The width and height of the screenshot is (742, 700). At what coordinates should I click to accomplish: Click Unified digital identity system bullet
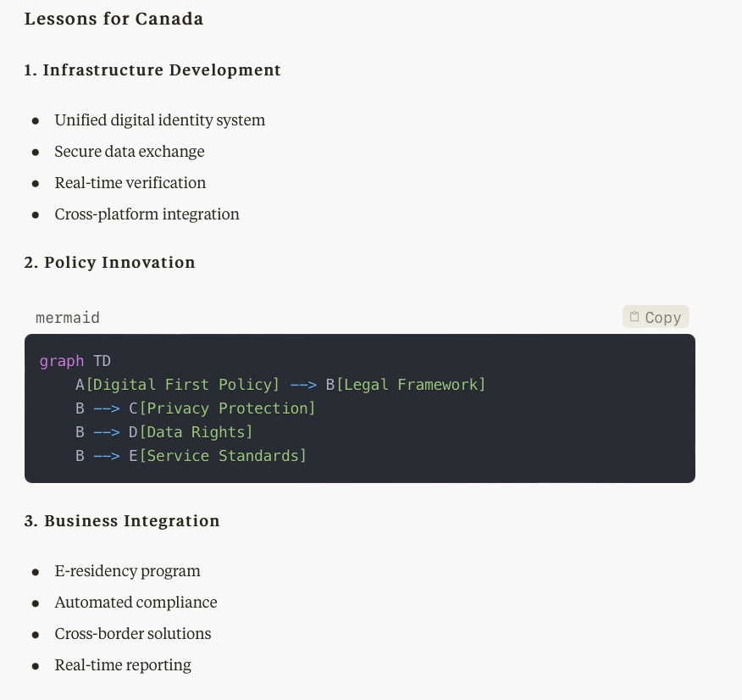tap(159, 120)
